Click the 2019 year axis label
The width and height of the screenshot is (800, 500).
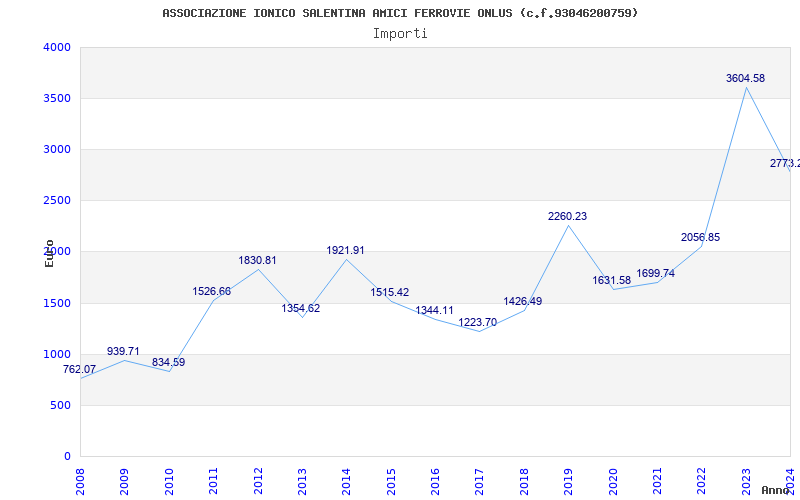pos(568,482)
